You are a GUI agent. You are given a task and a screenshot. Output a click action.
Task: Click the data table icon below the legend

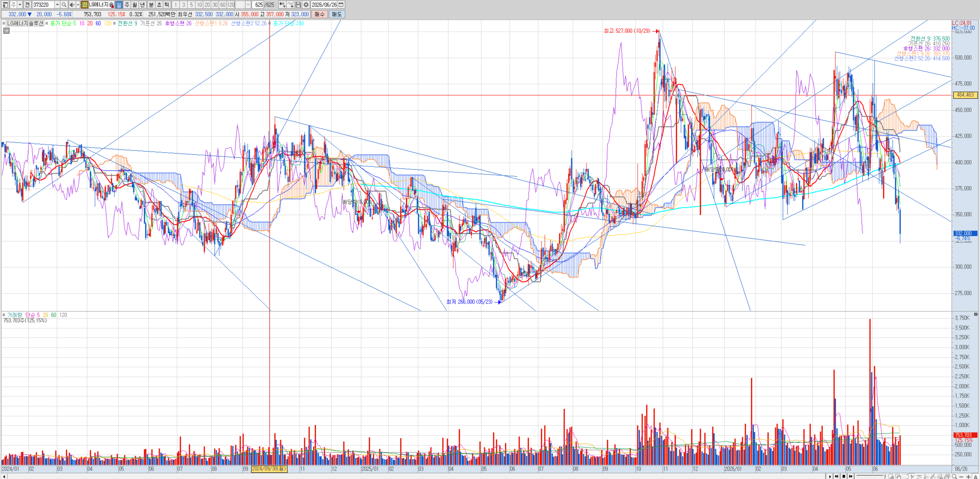coord(7,31)
